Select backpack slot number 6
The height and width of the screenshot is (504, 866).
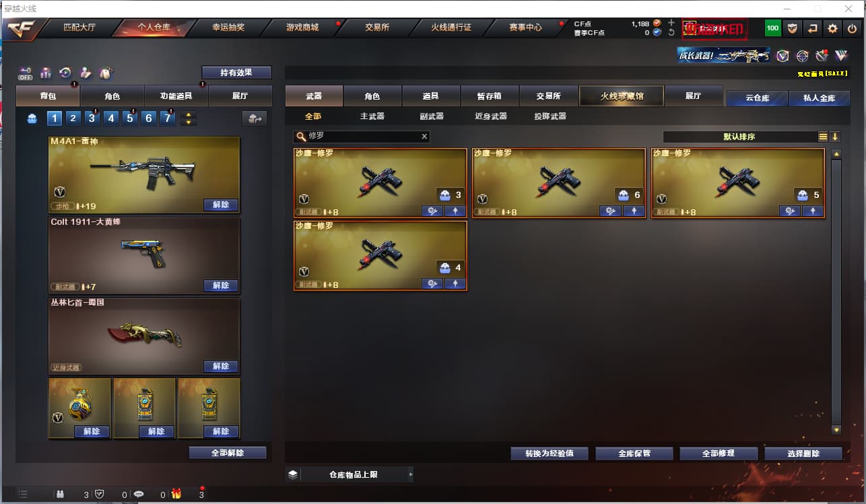point(149,118)
